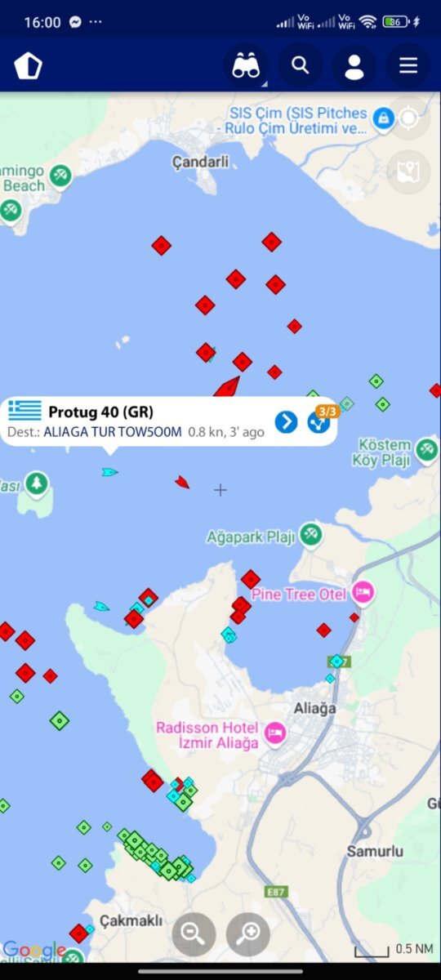Select the cyan tug vessel below popup
The height and width of the screenshot is (980, 441).
pos(109,472)
